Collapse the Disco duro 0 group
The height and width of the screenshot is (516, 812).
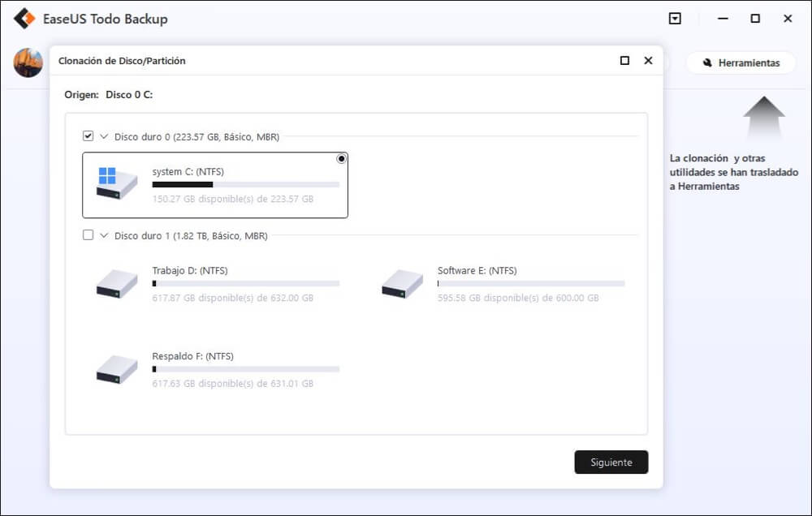click(104, 136)
